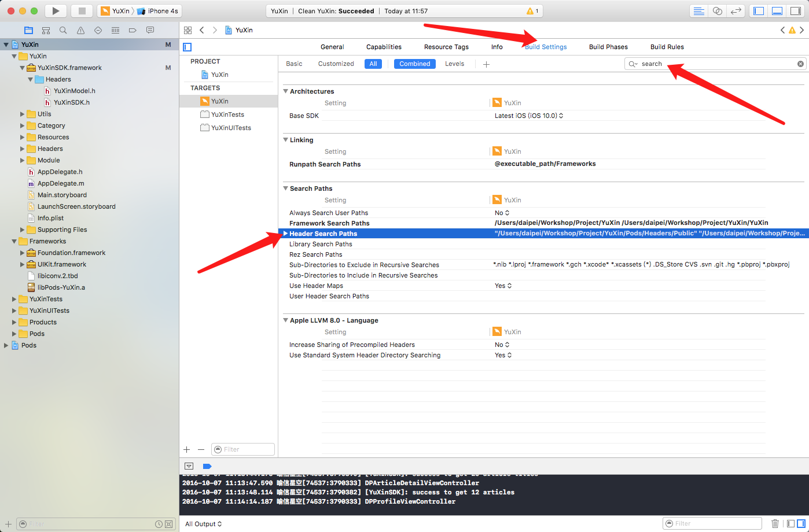Jump to previous issue in jump bar
Screen dimensions: 809x532
pyautogui.click(x=782, y=30)
